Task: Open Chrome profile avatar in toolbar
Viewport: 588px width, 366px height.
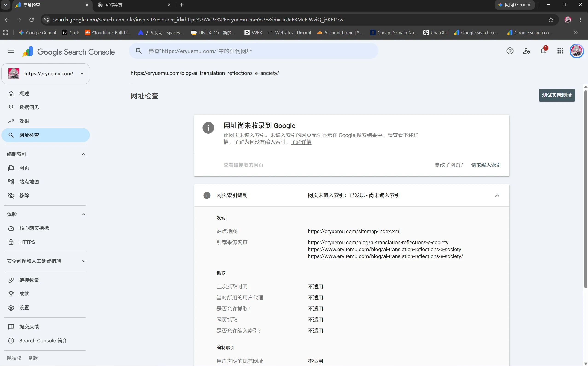Action: tap(568, 20)
